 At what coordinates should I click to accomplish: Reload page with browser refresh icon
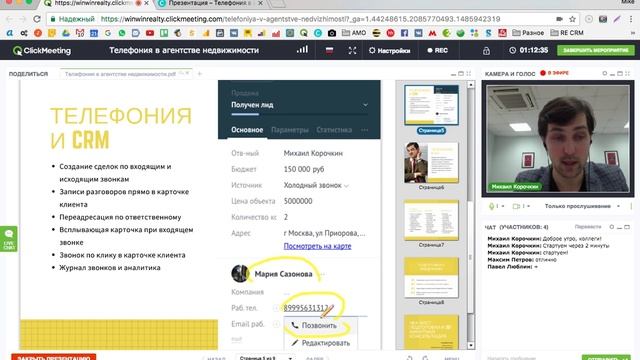[x=37, y=19]
